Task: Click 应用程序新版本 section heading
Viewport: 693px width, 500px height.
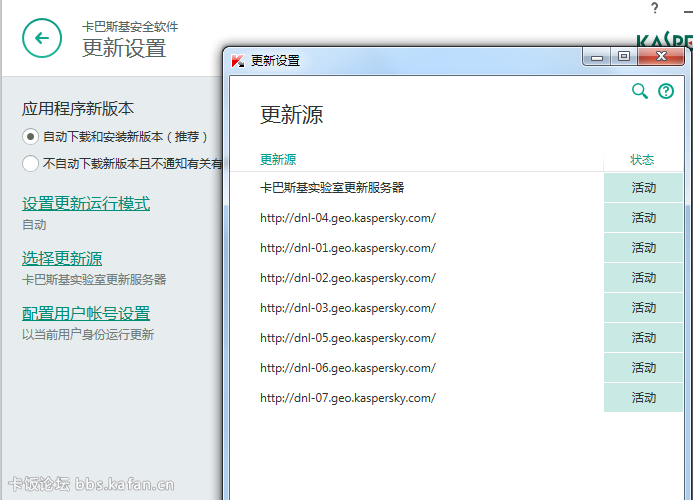Action: [x=78, y=108]
